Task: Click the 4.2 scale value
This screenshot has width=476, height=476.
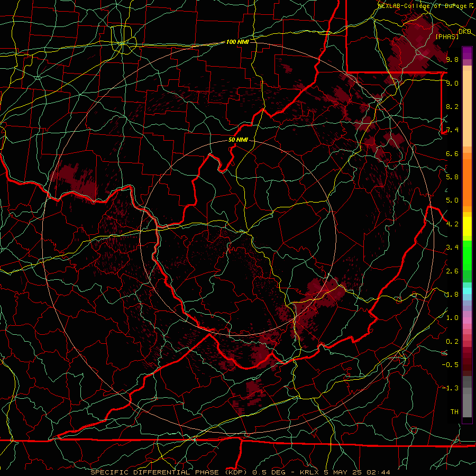Action: [x=452, y=224]
